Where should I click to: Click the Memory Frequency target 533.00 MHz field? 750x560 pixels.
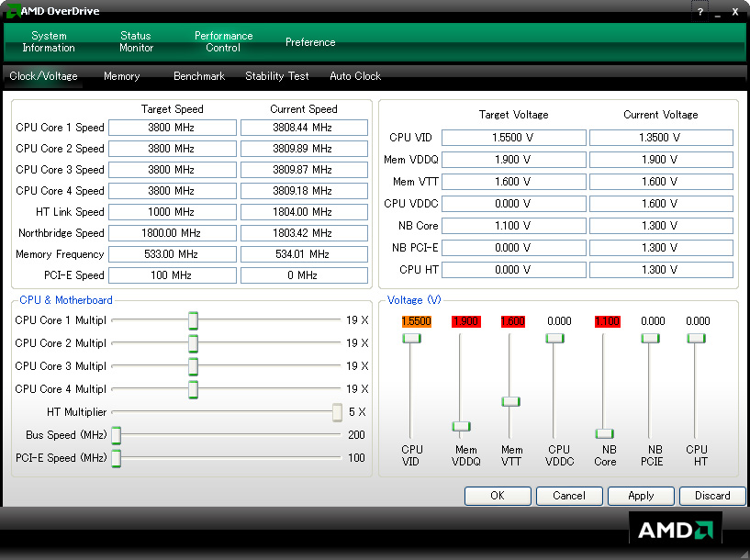173,254
